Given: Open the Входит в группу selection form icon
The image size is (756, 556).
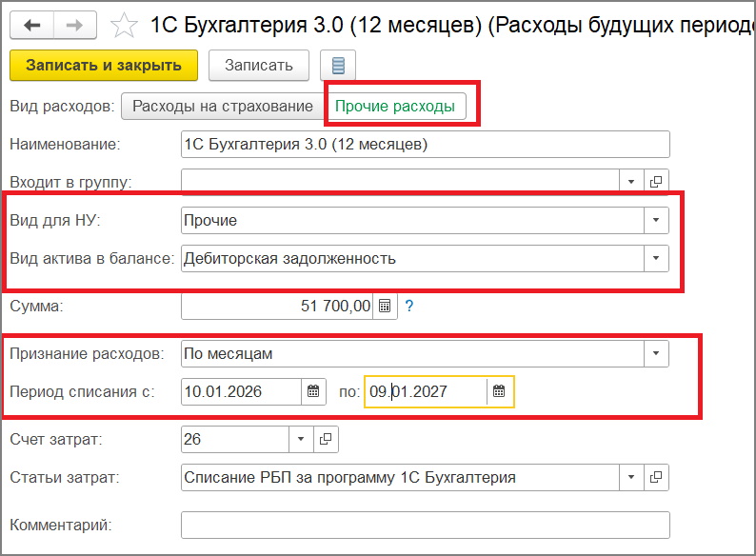Looking at the screenshot, I should (656, 181).
